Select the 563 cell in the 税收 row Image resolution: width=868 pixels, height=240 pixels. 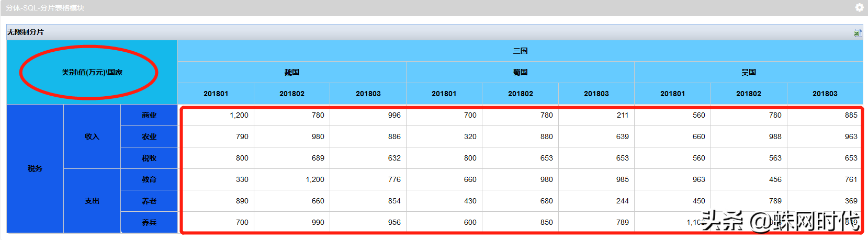749,158
